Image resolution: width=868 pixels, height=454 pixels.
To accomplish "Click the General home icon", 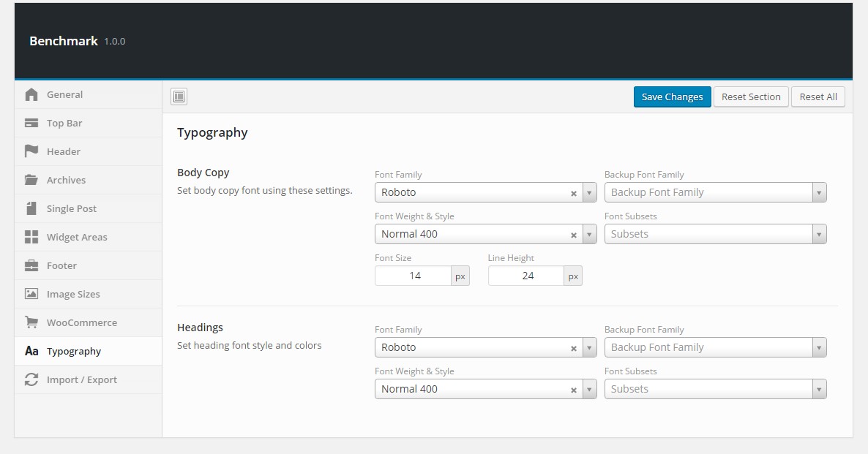I will [31, 95].
